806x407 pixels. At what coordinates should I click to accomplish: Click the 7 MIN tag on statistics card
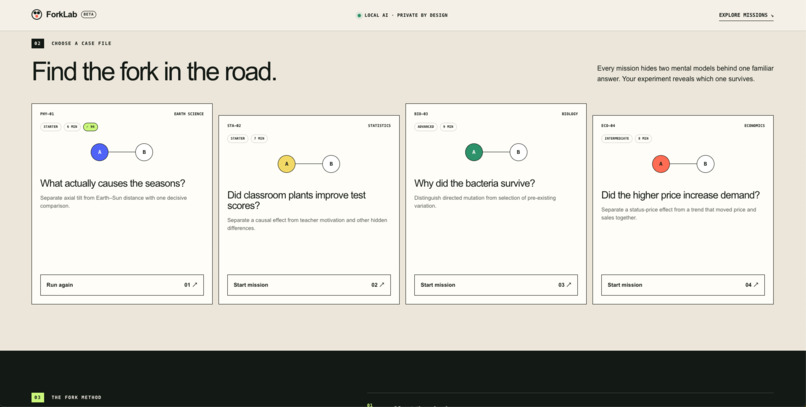(259, 138)
